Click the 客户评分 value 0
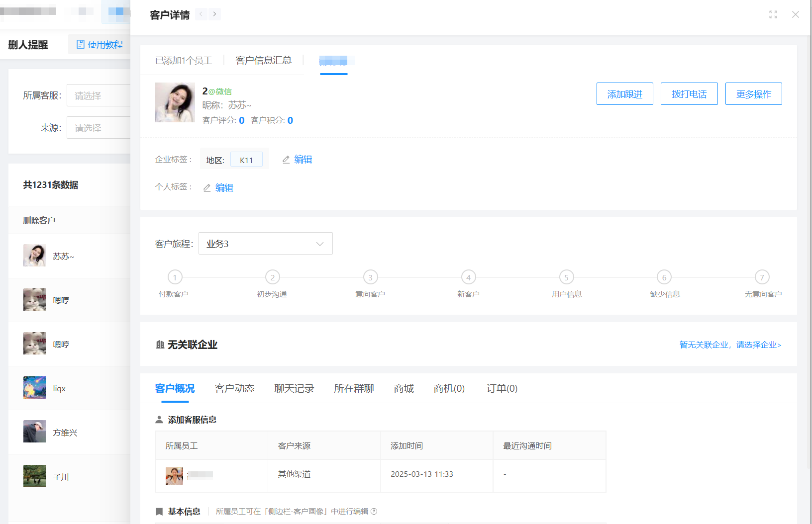Screen dimensions: 812x524 coord(242,120)
